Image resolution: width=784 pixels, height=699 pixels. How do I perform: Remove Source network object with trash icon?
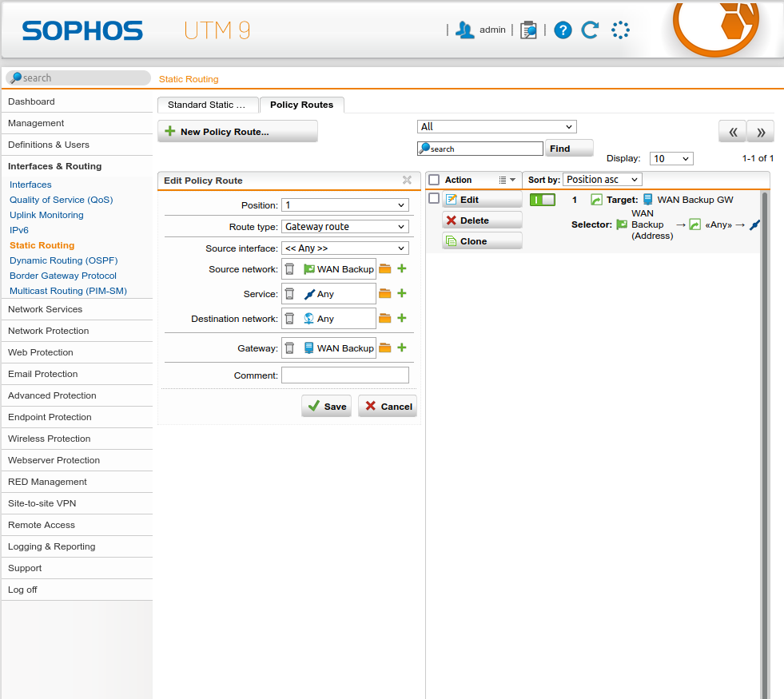tap(289, 269)
